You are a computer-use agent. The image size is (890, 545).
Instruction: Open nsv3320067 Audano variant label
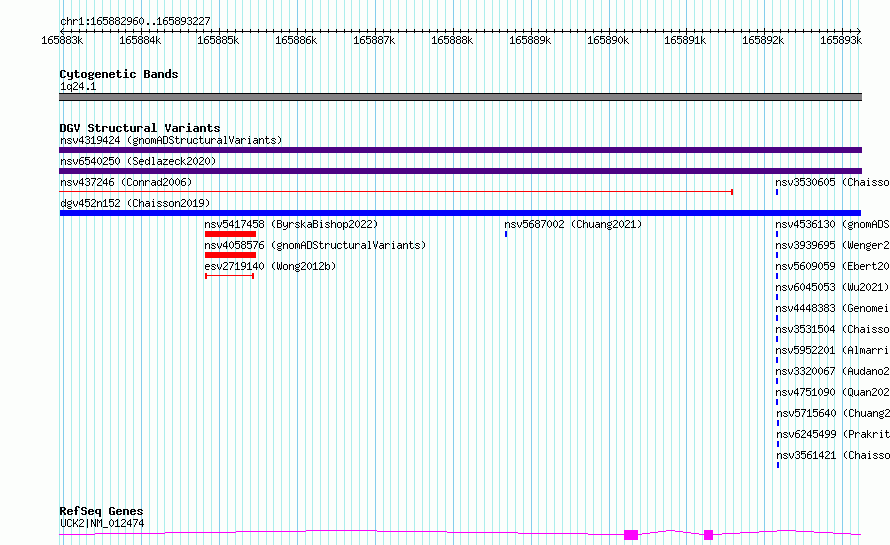(x=832, y=371)
